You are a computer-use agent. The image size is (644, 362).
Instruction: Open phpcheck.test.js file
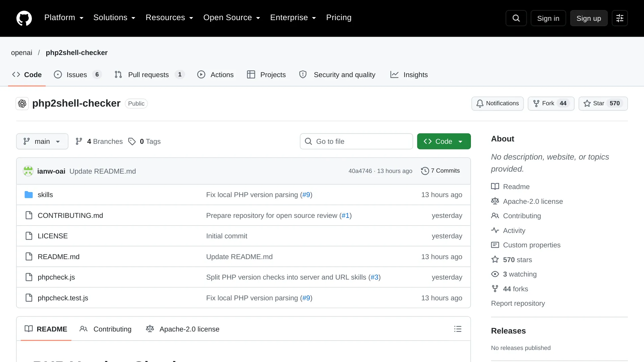click(63, 298)
